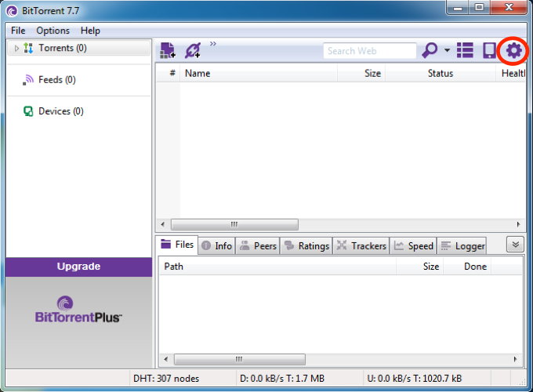Click the Upgrade button

point(78,267)
